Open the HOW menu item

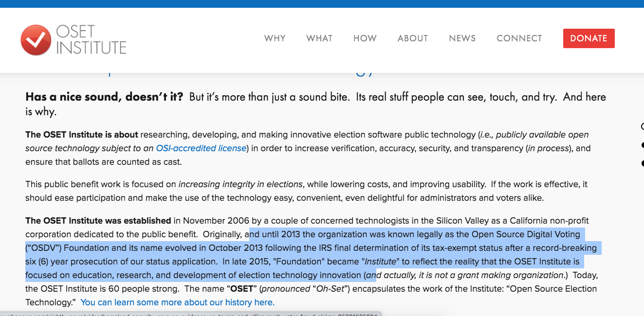[365, 38]
